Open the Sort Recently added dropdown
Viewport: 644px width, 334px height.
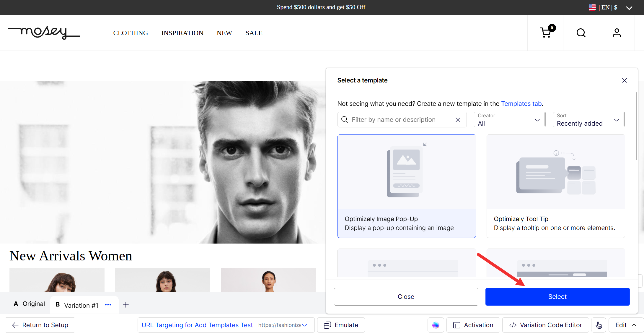point(588,120)
